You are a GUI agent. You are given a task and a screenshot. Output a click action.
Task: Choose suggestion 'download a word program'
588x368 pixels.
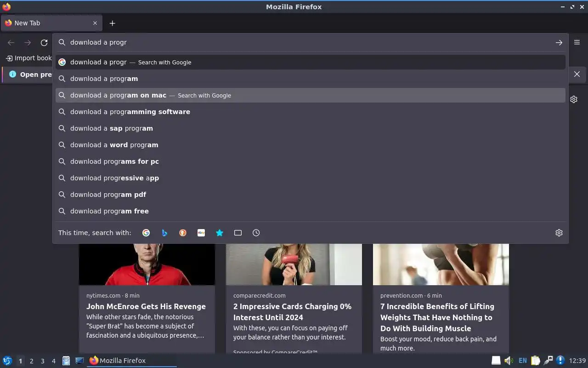311,145
